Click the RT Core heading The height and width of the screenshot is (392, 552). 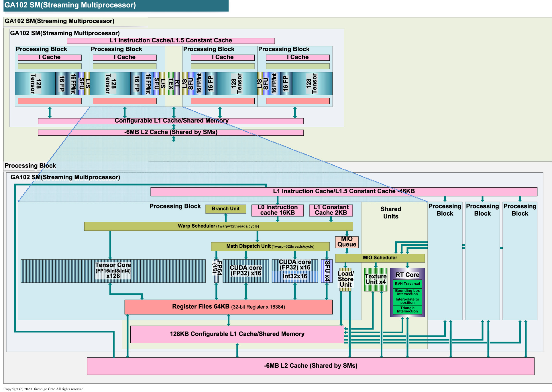(407, 275)
